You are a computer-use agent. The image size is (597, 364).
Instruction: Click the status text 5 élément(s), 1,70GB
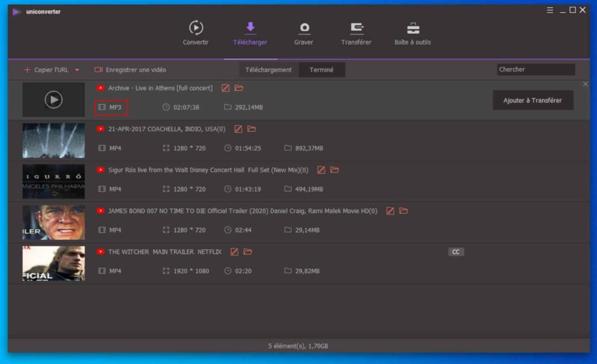(x=298, y=346)
